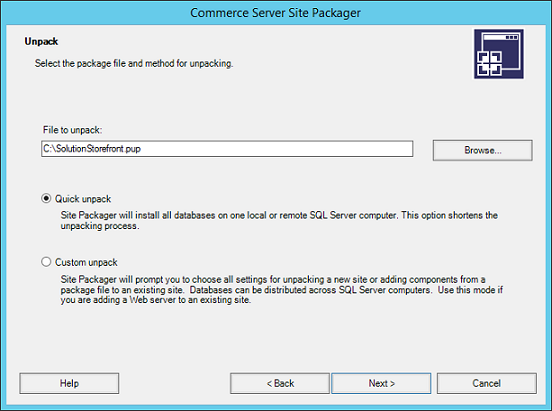Click the bold Unpack heading
Image resolution: width=552 pixels, height=411 pixels.
click(x=41, y=42)
